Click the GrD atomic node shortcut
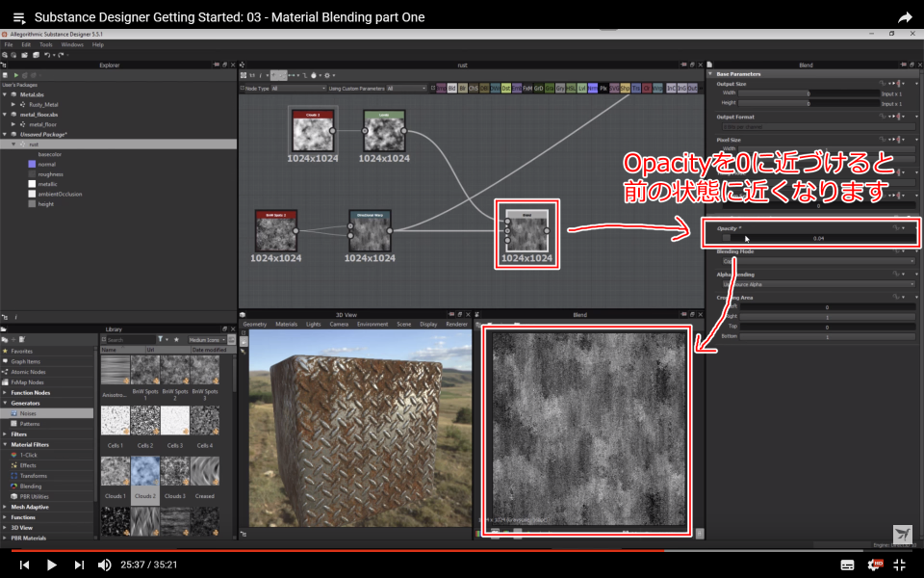 pyautogui.click(x=538, y=89)
